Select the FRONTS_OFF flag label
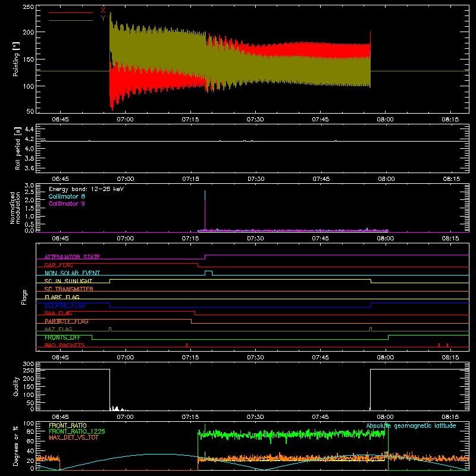This screenshot has height=476, width=476. 62,337
